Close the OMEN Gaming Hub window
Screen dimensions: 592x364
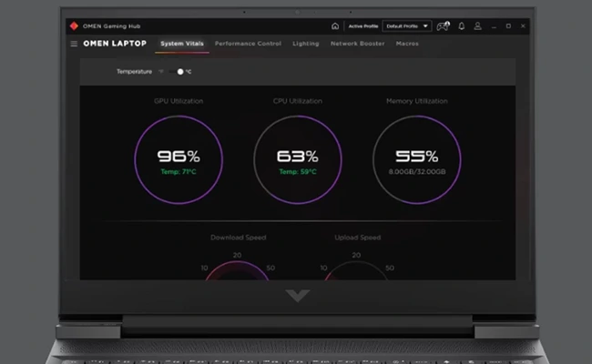523,26
